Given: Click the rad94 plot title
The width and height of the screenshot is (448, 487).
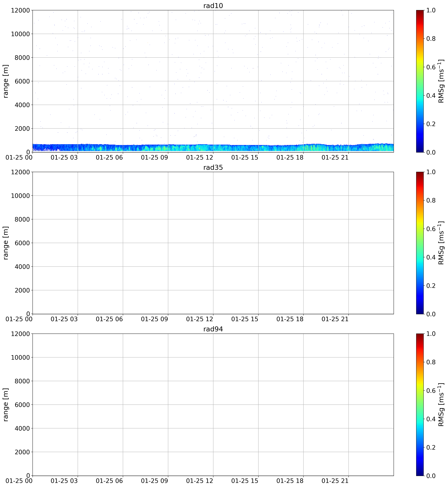Looking at the screenshot, I should tap(213, 329).
